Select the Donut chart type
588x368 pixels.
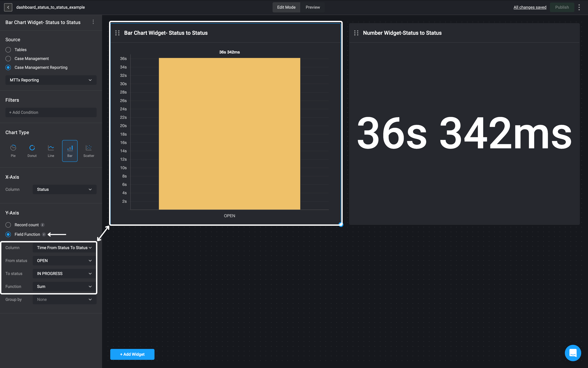pos(32,151)
